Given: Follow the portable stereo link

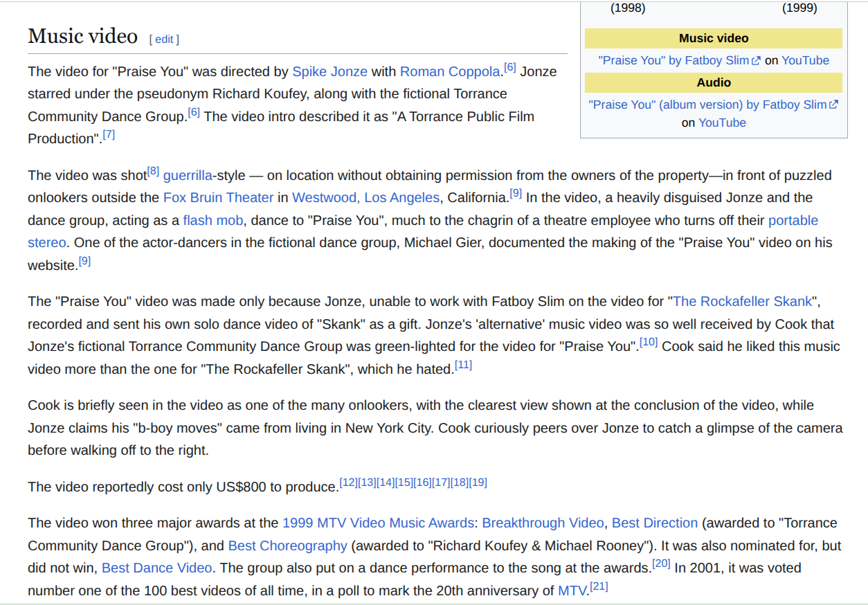Looking at the screenshot, I should 793,221.
